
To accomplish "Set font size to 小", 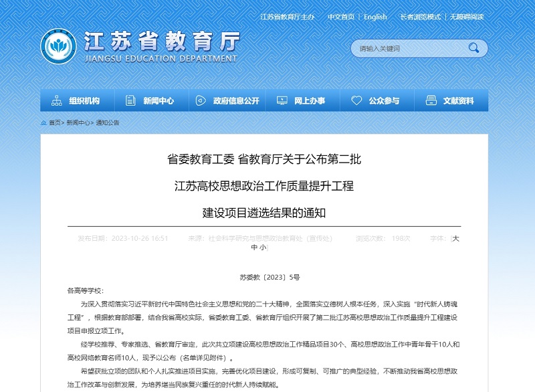I will coord(263,248).
